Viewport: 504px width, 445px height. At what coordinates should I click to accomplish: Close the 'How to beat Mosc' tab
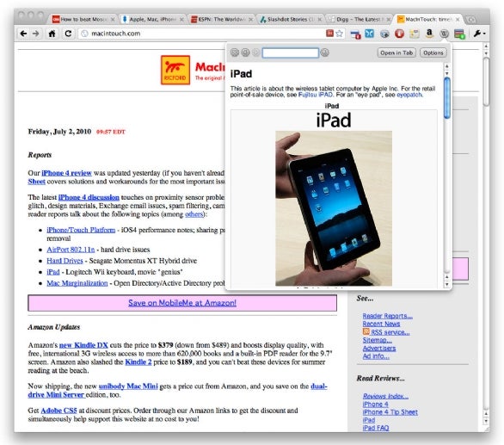click(113, 20)
